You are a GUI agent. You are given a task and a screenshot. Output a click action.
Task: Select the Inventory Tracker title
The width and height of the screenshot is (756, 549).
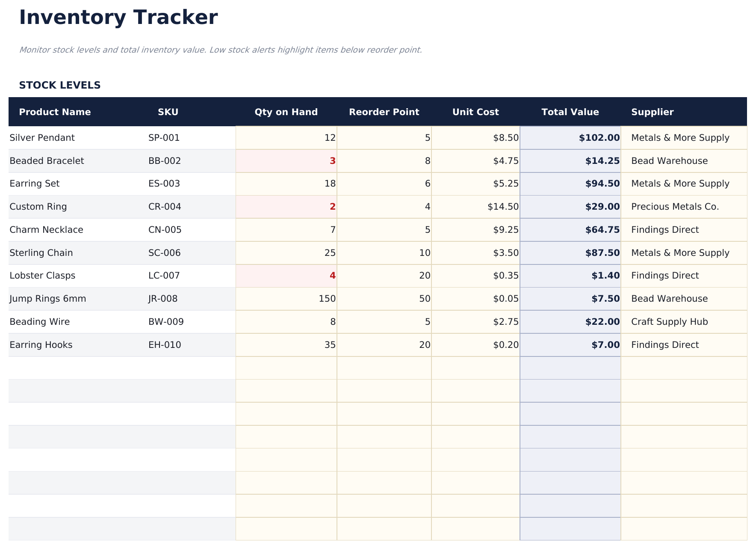click(x=118, y=17)
